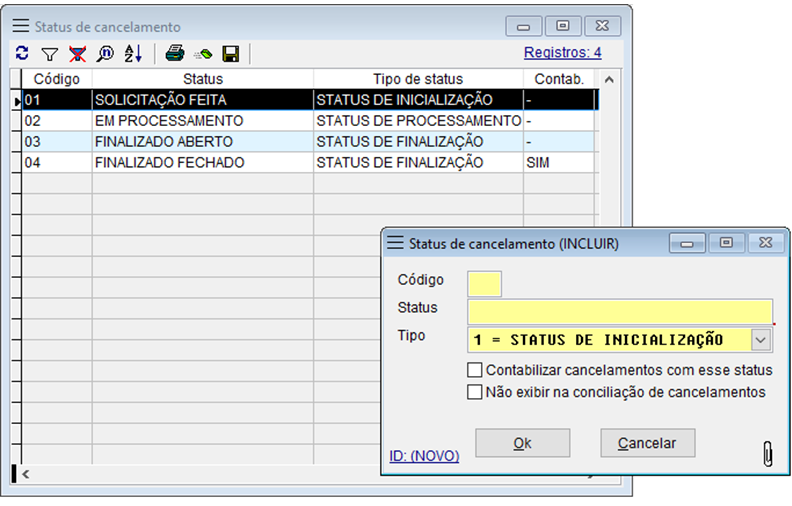Image resolution: width=792 pixels, height=506 pixels.
Task: Click the Registros: 4 link
Action: (x=562, y=52)
